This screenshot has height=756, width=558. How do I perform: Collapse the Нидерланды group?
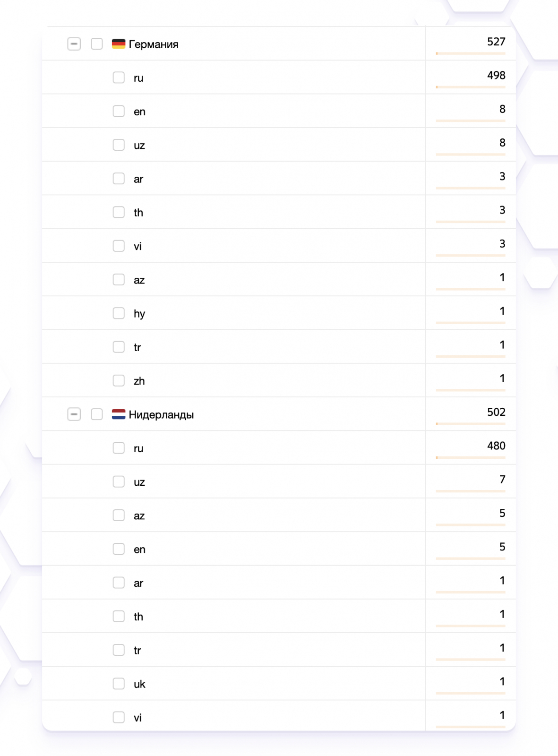pos(74,414)
